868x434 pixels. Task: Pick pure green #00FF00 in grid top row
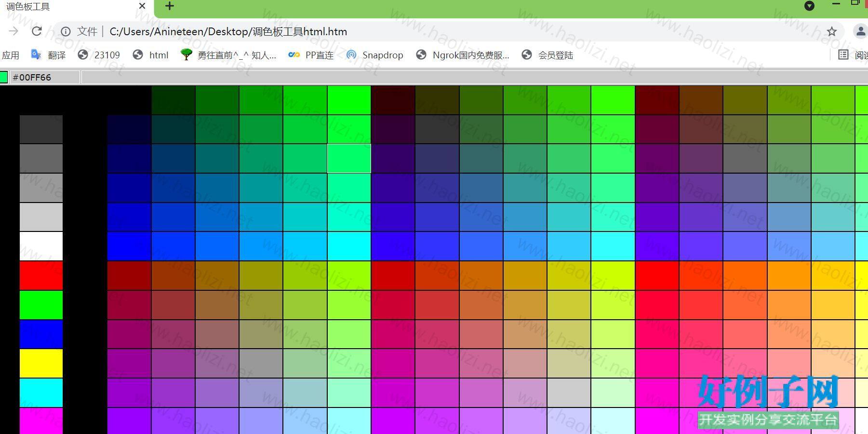click(x=349, y=100)
